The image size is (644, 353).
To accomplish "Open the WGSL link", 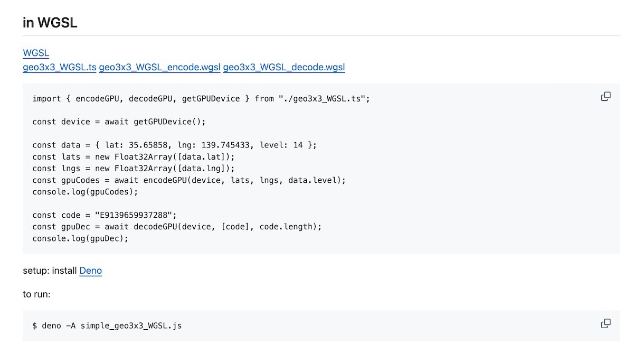I will pos(36,53).
